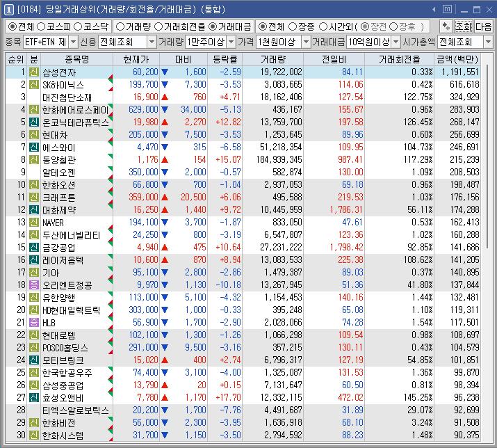This screenshot has height=448, width=497.
Task: Click the numbered '1' window icon in title bar
Action: pyautogui.click(x=8, y=10)
